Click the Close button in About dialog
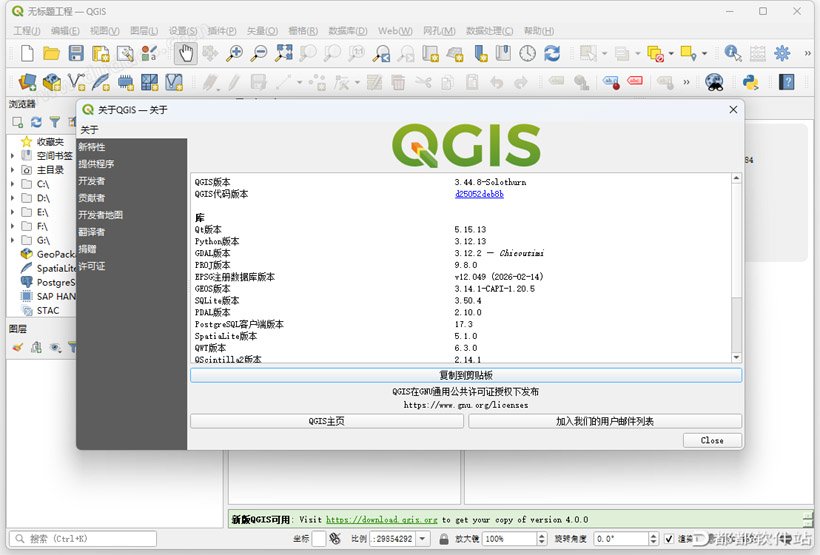Screen dimensions: 820x555 [x=712, y=440]
